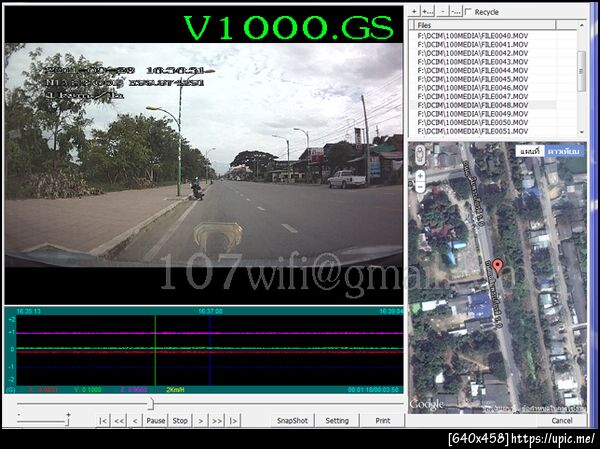Click the blue marker line in G-sensor graph

coord(210,350)
